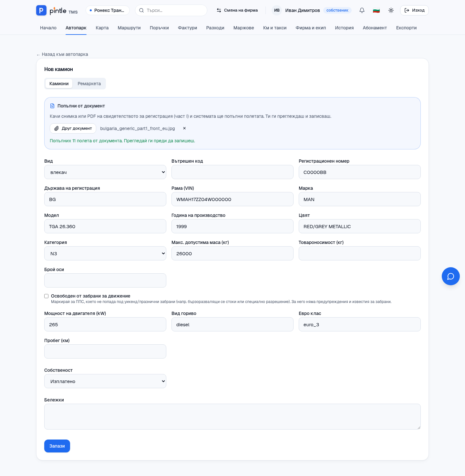Click the Друг документ upload button
465x476 pixels.
click(x=73, y=128)
